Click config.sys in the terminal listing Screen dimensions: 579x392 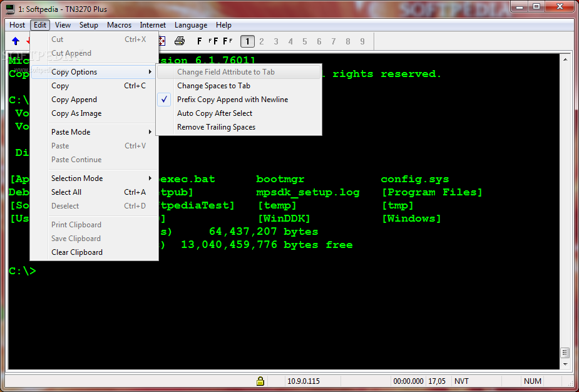pos(414,180)
